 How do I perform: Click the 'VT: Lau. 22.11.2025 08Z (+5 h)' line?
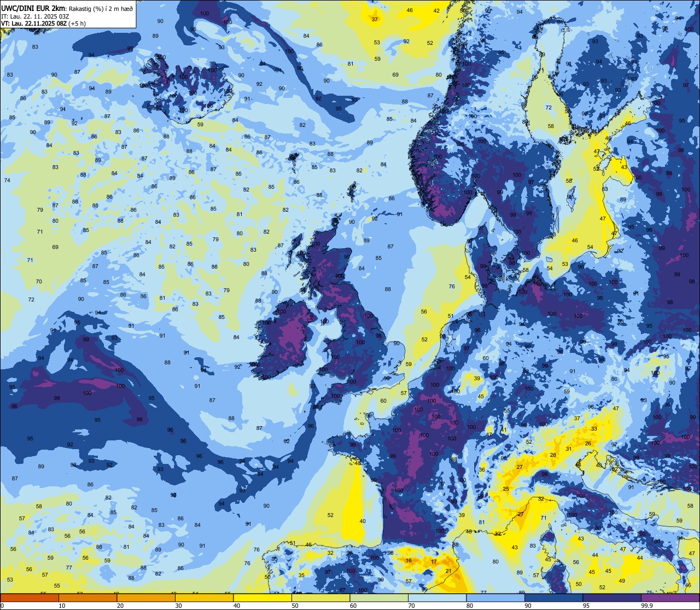coord(43,23)
